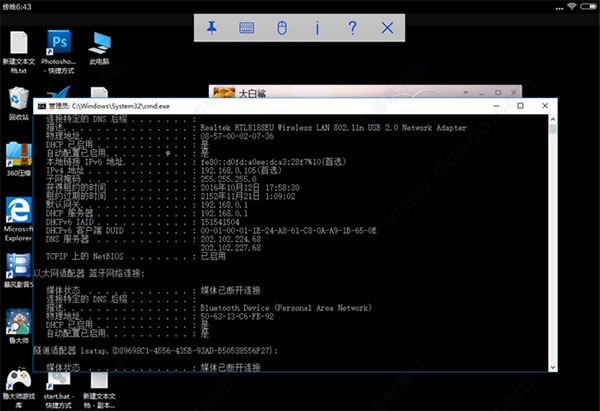
Task: Click the cmd.exe title bar icon
Action: [42, 106]
